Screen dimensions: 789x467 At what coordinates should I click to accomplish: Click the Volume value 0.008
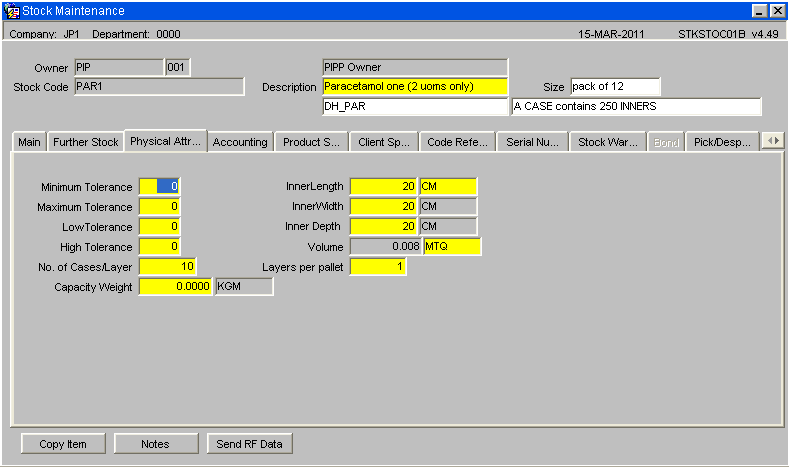[385, 247]
